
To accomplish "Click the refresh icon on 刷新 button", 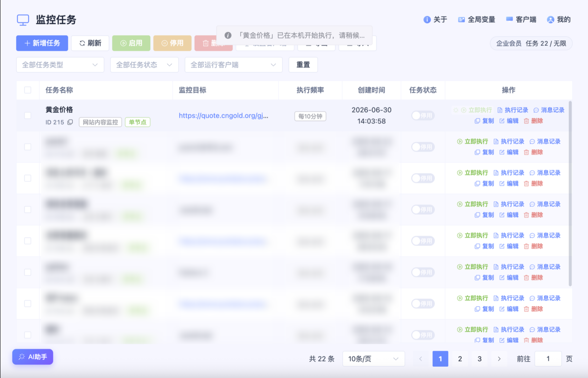I will [82, 43].
